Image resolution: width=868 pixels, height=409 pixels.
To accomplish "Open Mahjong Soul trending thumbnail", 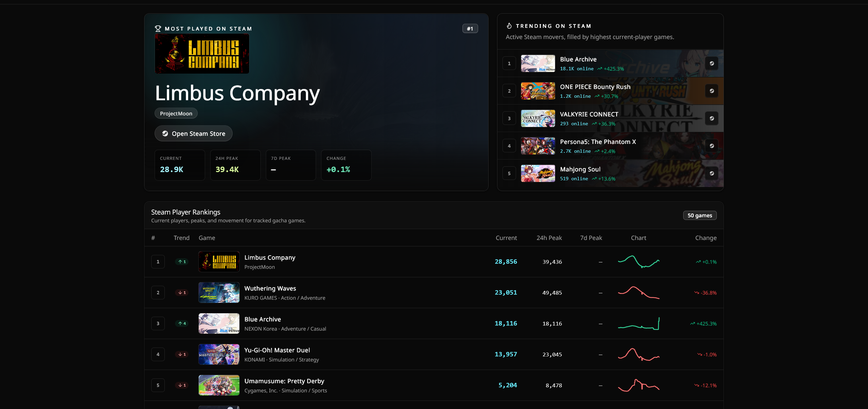I will point(538,173).
